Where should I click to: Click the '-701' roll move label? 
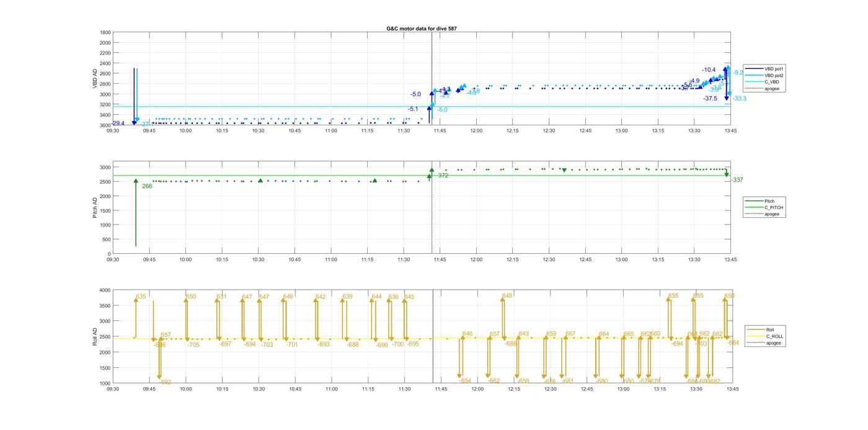point(292,344)
